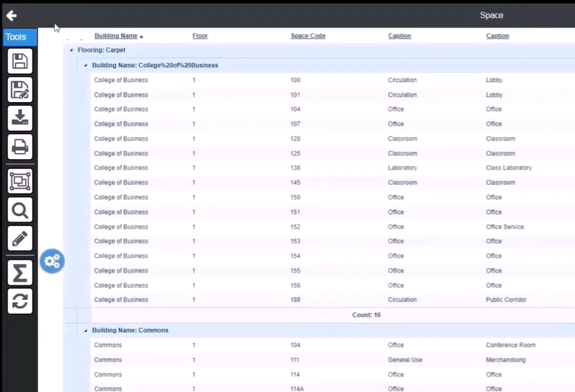Click space code 151 cell

pyautogui.click(x=295, y=212)
